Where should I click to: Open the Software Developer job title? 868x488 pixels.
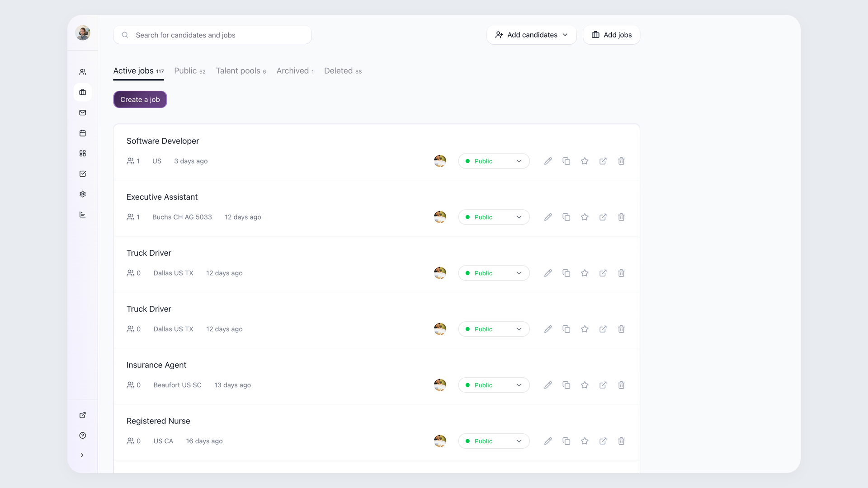pyautogui.click(x=163, y=141)
